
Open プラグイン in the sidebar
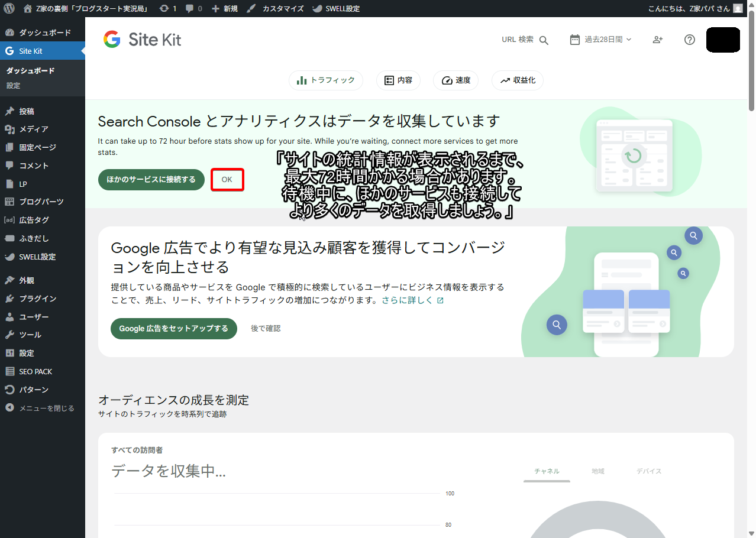[x=43, y=299]
